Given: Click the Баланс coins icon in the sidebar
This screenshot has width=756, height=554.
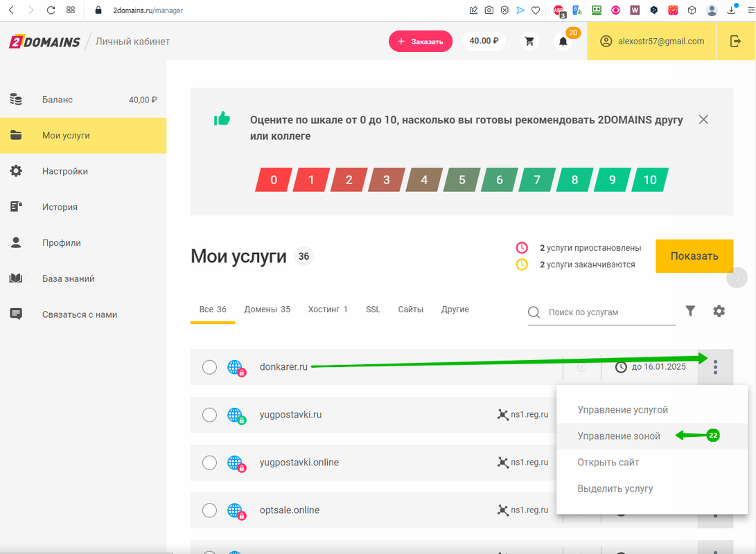Looking at the screenshot, I should click(16, 100).
